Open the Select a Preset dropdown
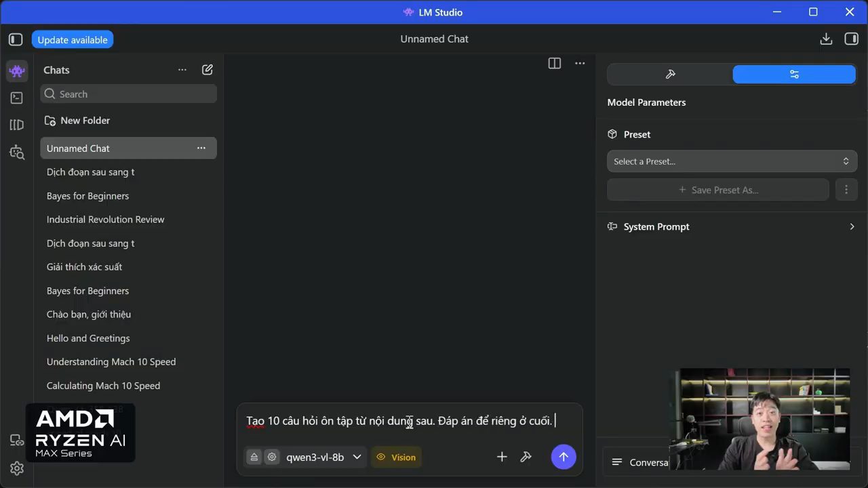The image size is (868, 488). click(x=732, y=161)
